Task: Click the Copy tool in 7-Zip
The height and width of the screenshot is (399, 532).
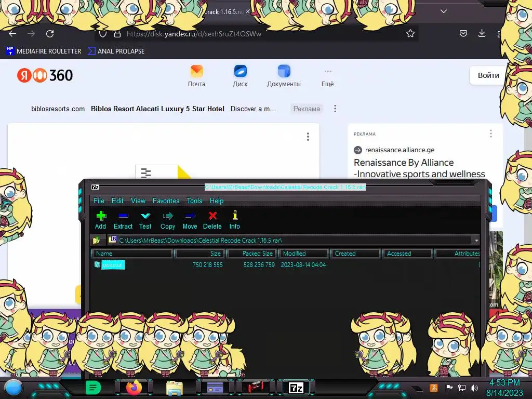Action: [168, 220]
